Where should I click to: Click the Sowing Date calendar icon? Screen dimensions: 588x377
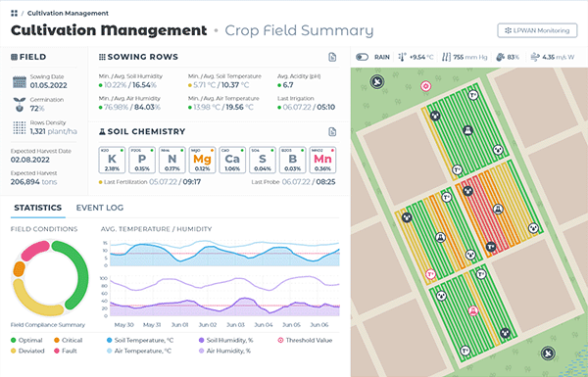[20, 81]
